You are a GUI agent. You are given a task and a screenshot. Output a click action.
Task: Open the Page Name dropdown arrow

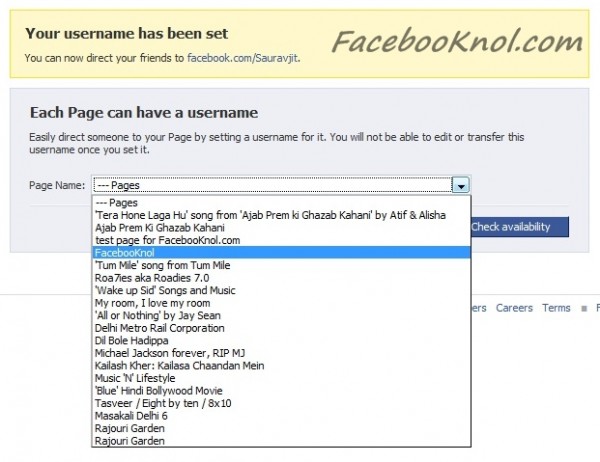(x=461, y=186)
